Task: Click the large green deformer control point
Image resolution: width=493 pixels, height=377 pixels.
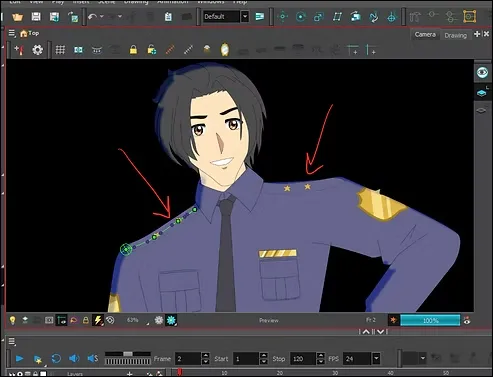Action: tap(126, 249)
